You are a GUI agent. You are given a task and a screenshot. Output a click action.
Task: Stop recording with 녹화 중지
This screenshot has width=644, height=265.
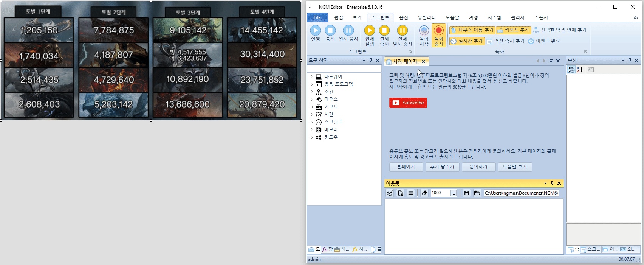439,35
